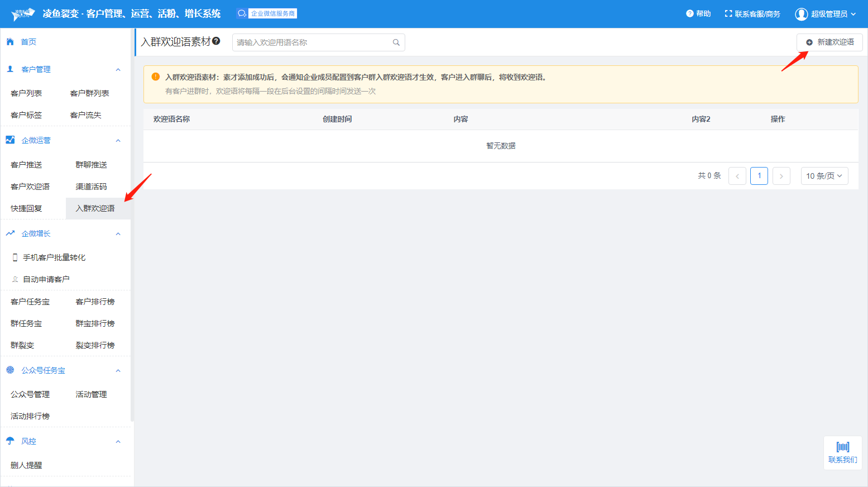Go to 手机客户批量转化 page

tap(54, 257)
